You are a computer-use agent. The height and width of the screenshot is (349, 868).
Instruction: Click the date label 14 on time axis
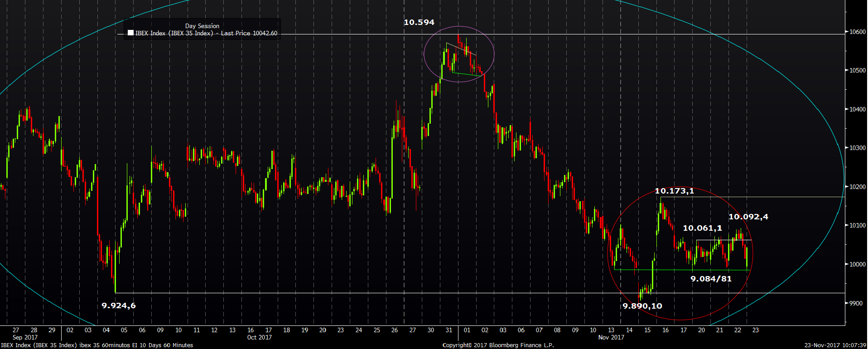[629, 330]
